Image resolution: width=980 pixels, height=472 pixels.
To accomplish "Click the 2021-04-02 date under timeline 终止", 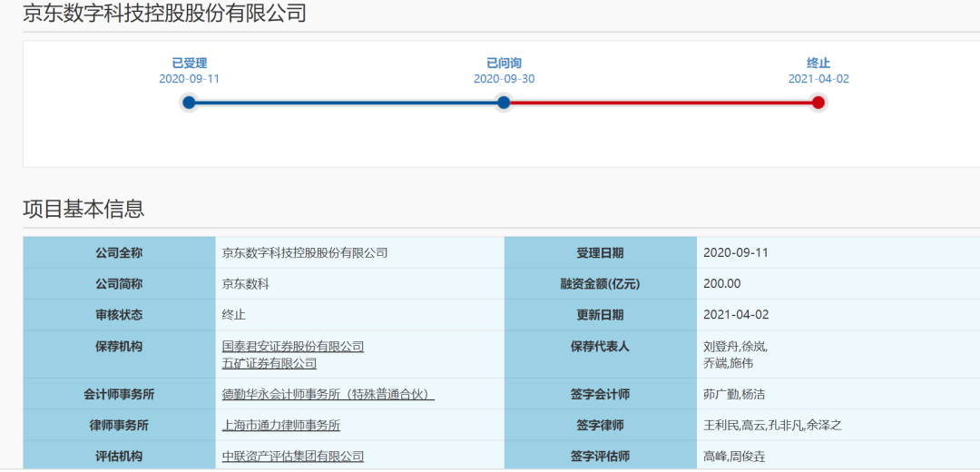I will (x=818, y=79).
